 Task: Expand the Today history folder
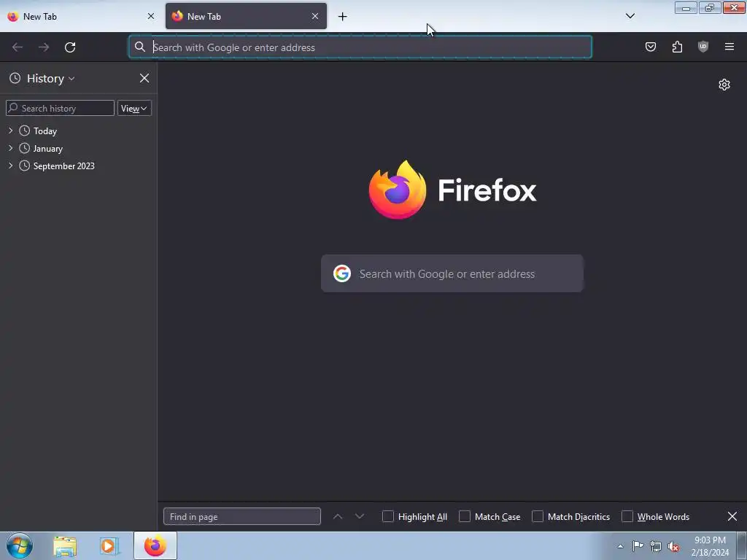(10, 131)
